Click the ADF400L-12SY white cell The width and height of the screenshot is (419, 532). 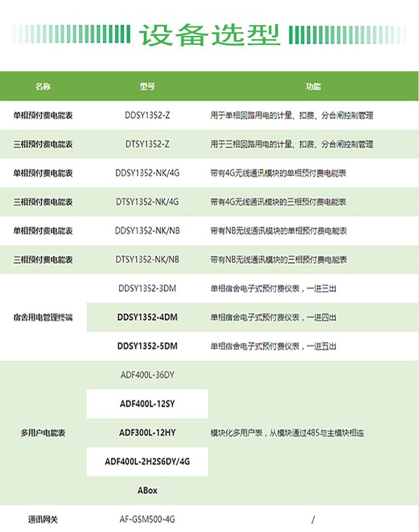147,404
